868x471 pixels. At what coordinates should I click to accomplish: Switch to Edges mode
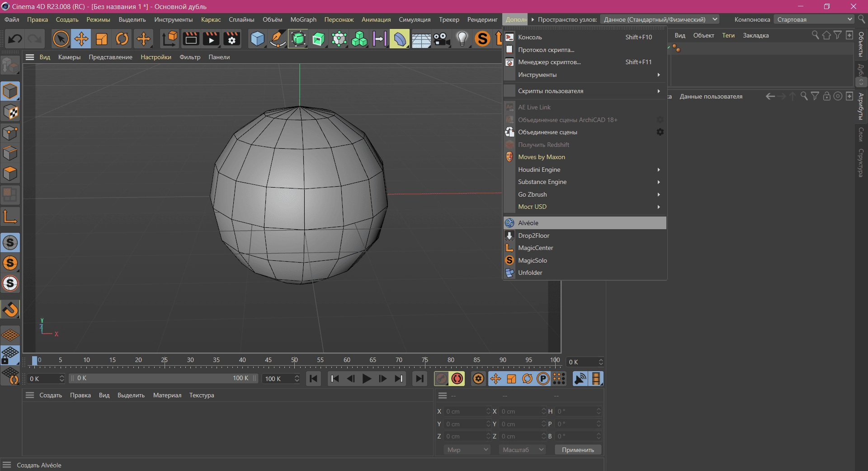[x=10, y=154]
